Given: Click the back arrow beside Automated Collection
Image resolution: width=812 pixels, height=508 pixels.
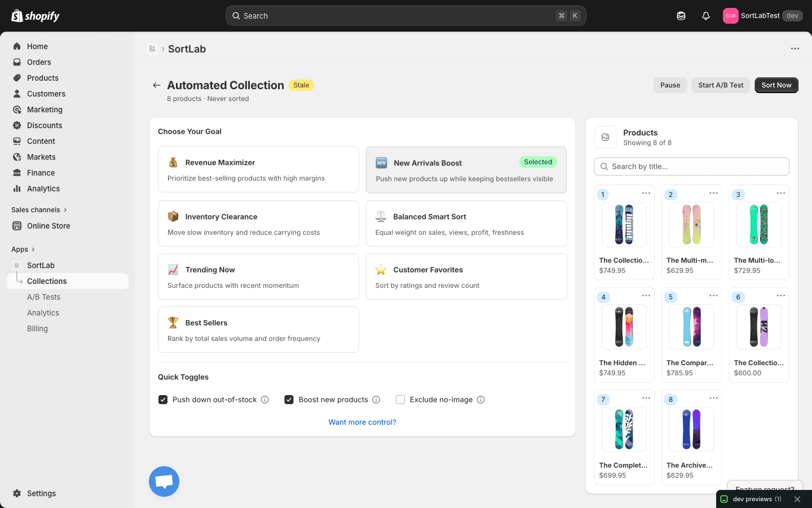Looking at the screenshot, I should (x=156, y=85).
